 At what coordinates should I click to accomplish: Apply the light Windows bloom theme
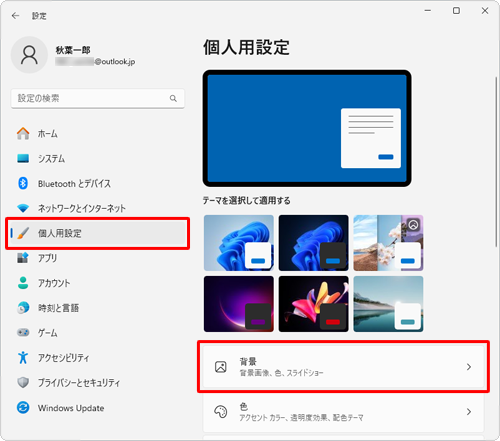239,243
